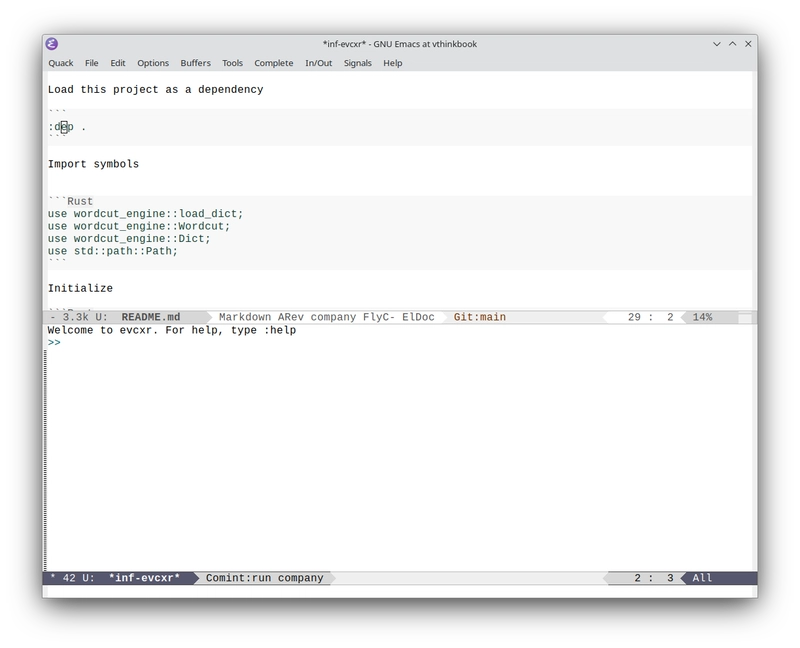This screenshot has height=648, width=800.
Task: Open the Buffers menu
Action: 195,63
